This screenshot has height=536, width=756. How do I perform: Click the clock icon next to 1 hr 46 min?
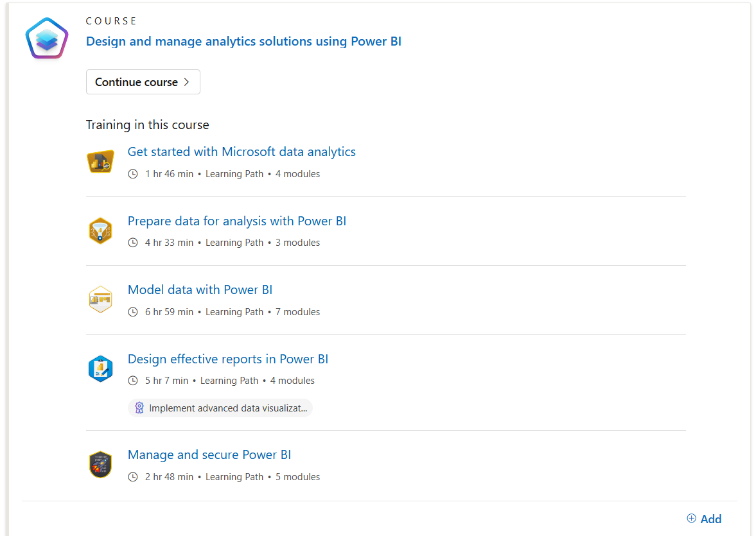point(133,174)
